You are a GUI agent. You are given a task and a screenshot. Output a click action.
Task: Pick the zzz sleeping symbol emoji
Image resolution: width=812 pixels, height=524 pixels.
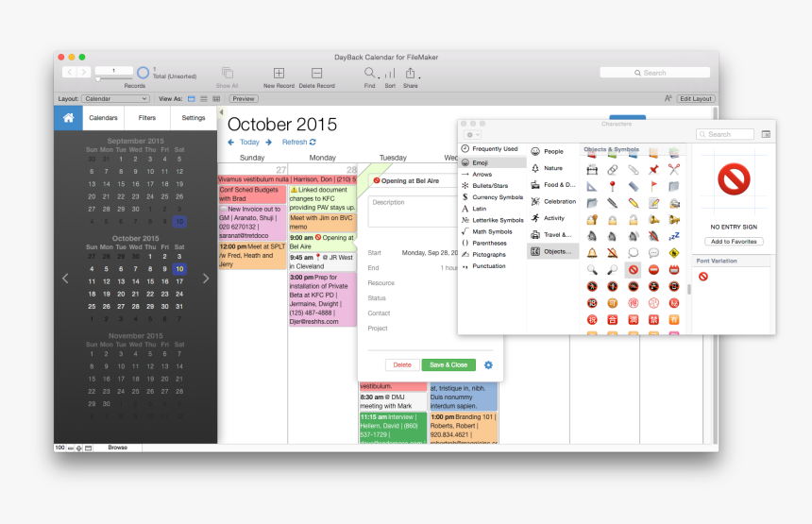(674, 237)
